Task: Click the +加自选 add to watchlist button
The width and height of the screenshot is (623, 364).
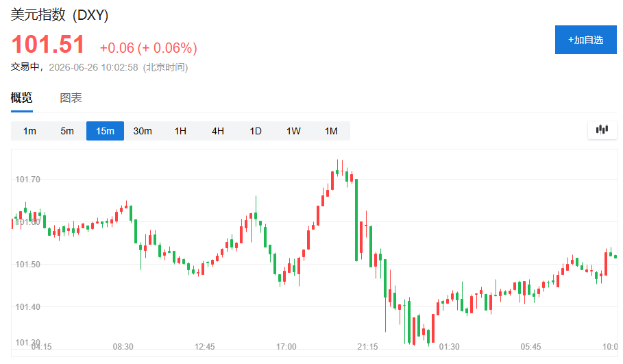Action: tap(586, 40)
